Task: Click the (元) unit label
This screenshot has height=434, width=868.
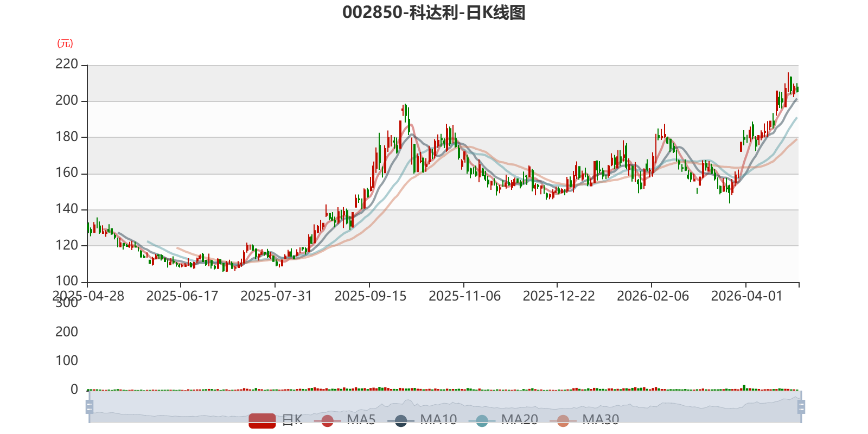Action: coord(65,43)
